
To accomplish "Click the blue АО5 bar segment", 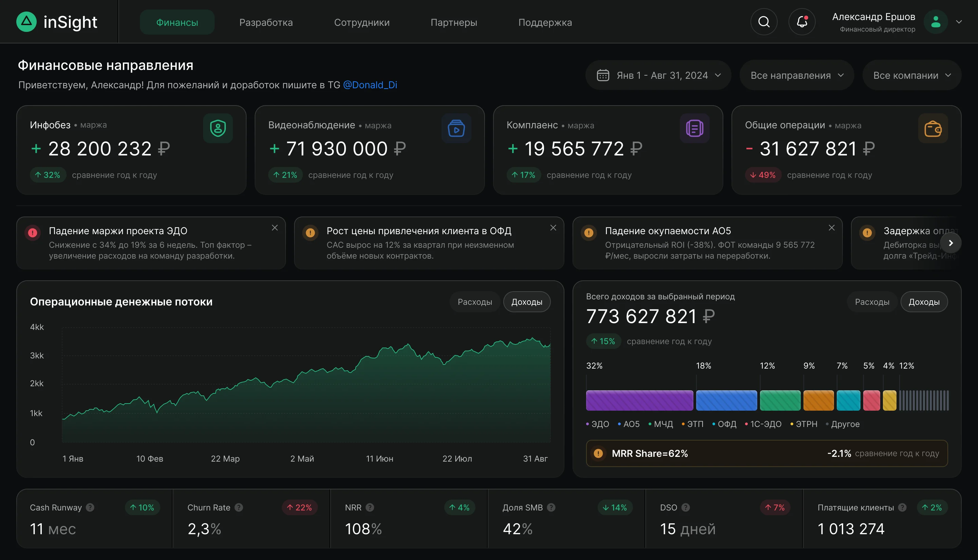I will pos(726,400).
